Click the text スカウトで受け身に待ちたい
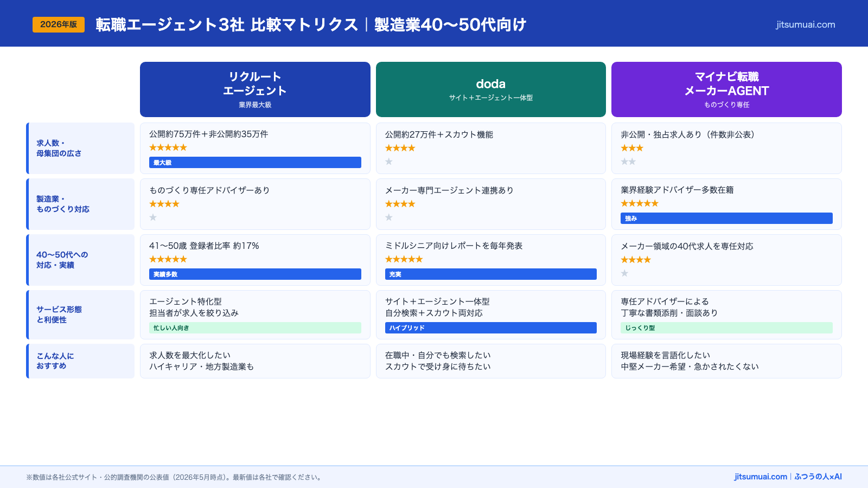868x488 pixels. pos(438,367)
